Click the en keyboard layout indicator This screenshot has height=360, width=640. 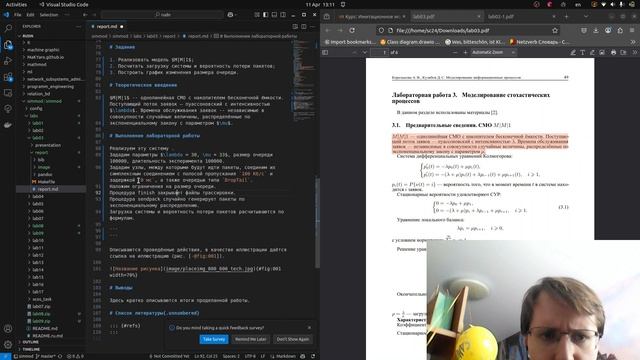[x=578, y=4]
